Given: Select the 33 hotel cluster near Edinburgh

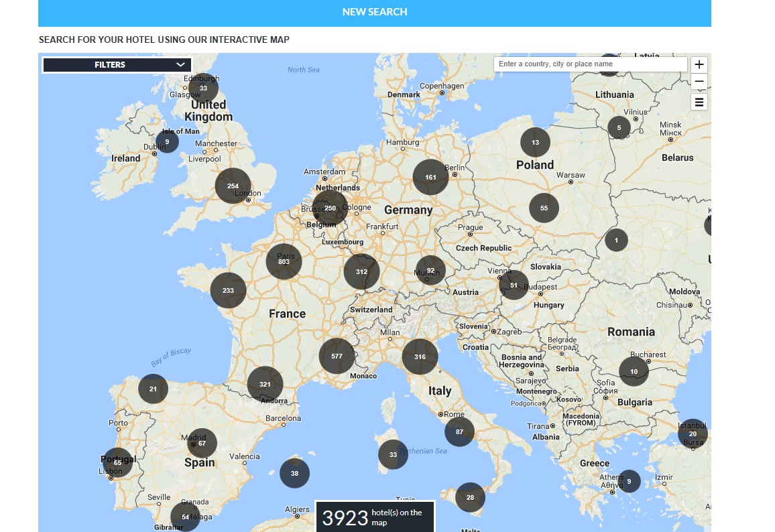Looking at the screenshot, I should click(x=203, y=88).
